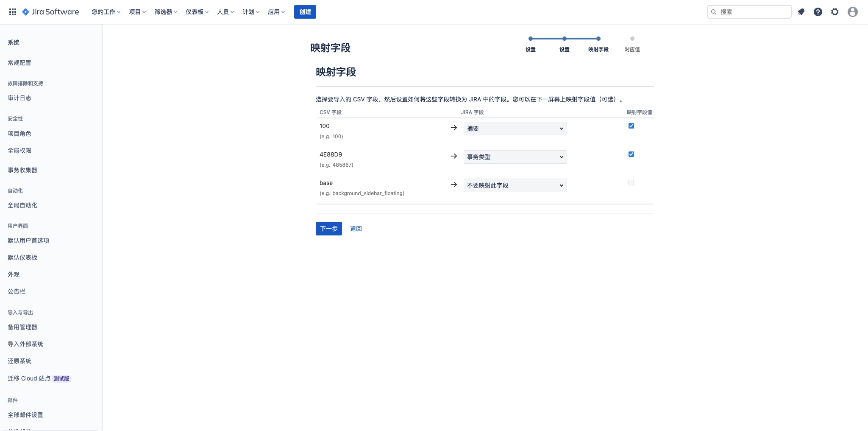Click the CSV 字段 column header
This screenshot has width=868, height=431.
coord(331,112)
